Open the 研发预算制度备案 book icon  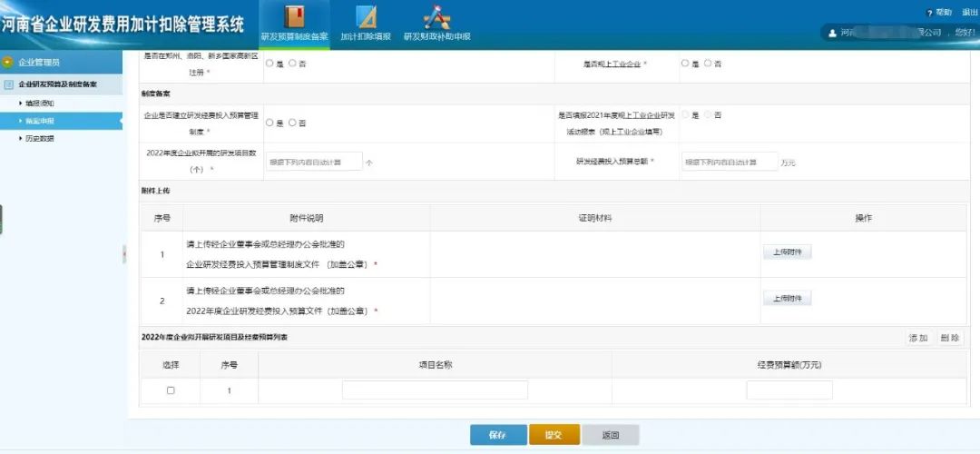294,17
